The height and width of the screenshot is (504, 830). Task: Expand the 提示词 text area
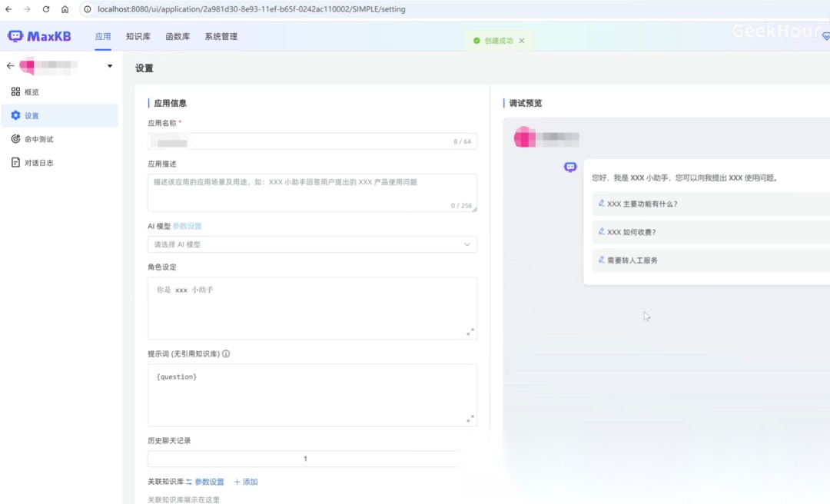tap(470, 419)
